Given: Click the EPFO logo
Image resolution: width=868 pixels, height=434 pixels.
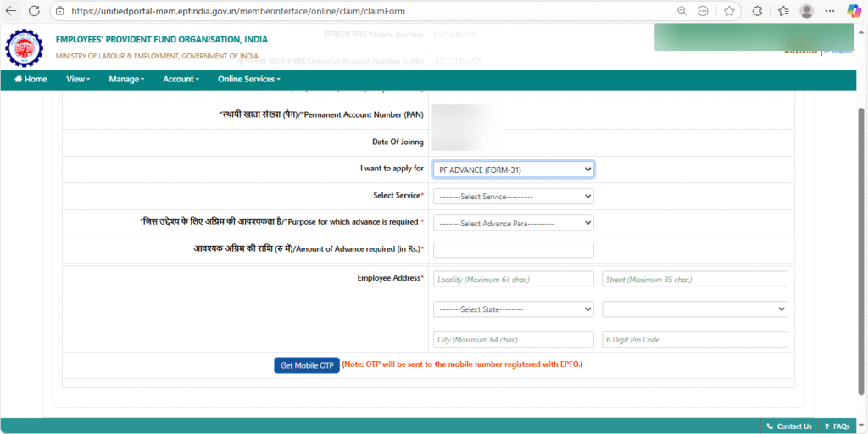Looking at the screenshot, I should click(x=24, y=48).
